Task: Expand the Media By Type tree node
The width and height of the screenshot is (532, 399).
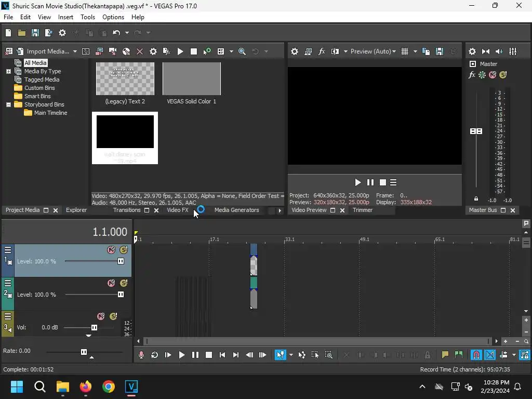Action: [x=8, y=71]
